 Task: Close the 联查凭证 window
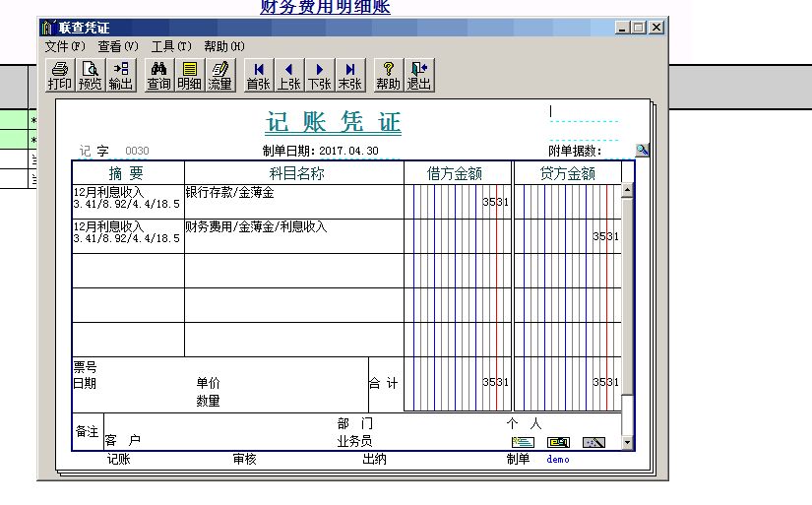pos(656,28)
